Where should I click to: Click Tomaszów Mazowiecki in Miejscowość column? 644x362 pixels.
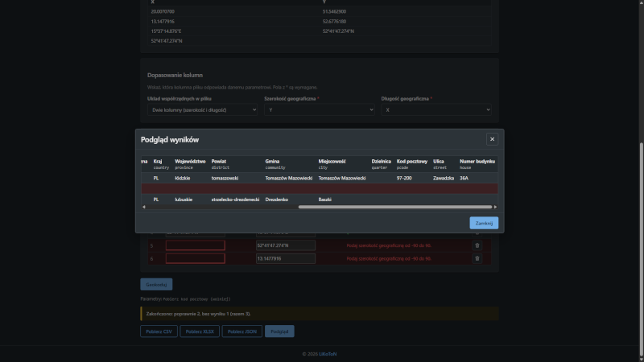(x=342, y=178)
